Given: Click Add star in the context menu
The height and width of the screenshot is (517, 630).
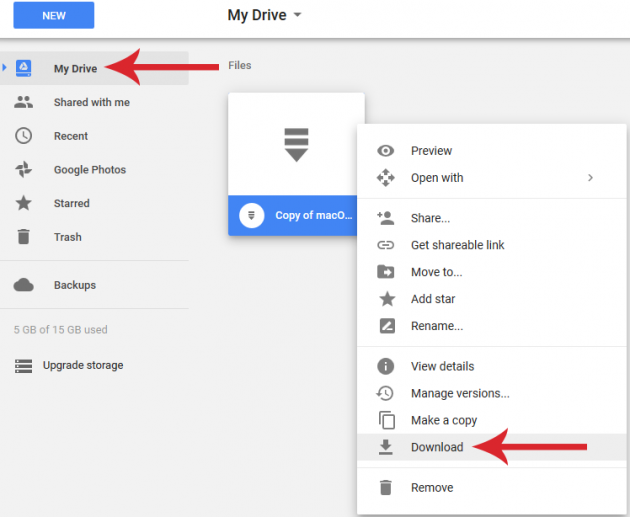Looking at the screenshot, I should click(x=433, y=299).
